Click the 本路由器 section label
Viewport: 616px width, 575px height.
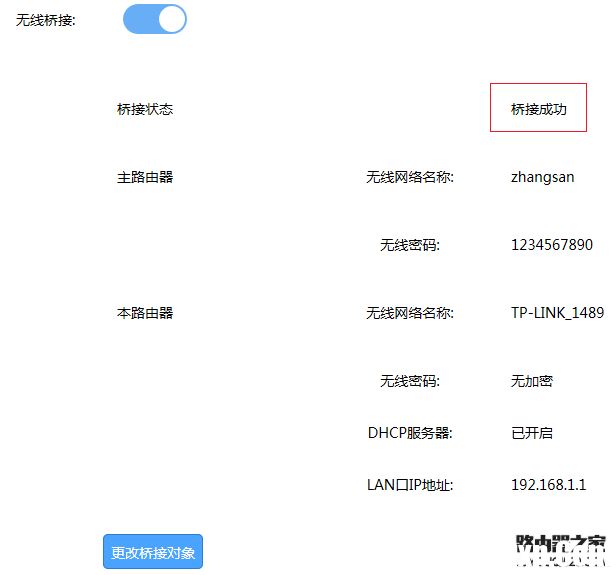point(145,313)
